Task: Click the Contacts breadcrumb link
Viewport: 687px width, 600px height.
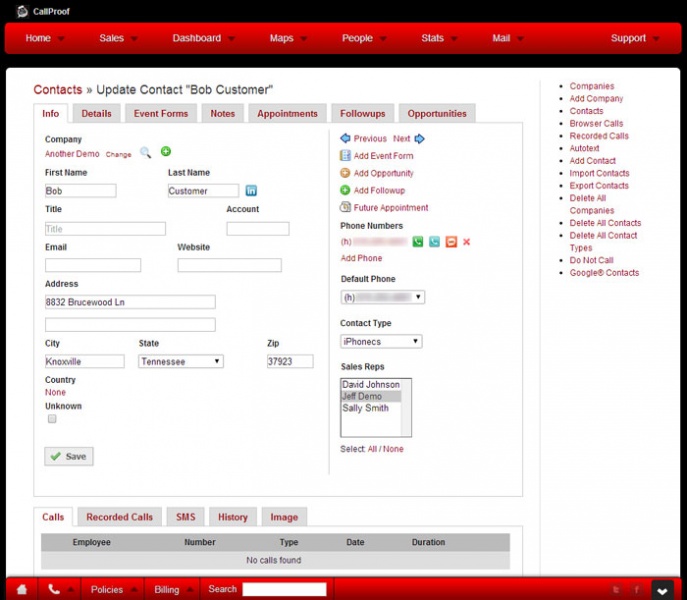Action: pos(58,89)
